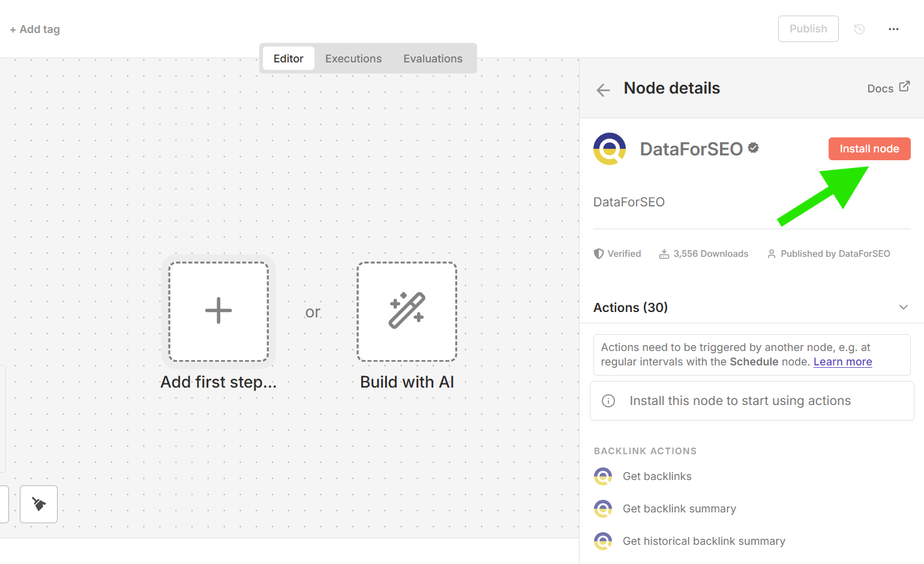Viewport: 924px width, 564px height.
Task: Select the Get backlinks action
Action: pyautogui.click(x=657, y=476)
